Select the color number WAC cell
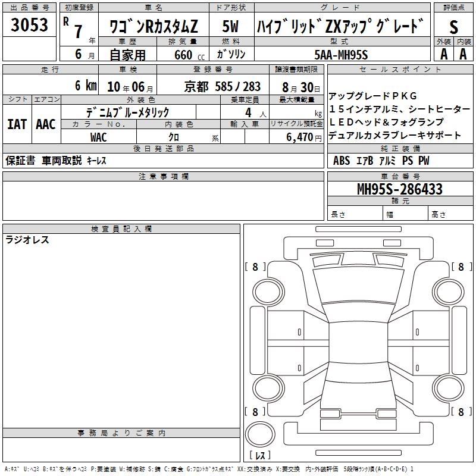 pyautogui.click(x=99, y=137)
